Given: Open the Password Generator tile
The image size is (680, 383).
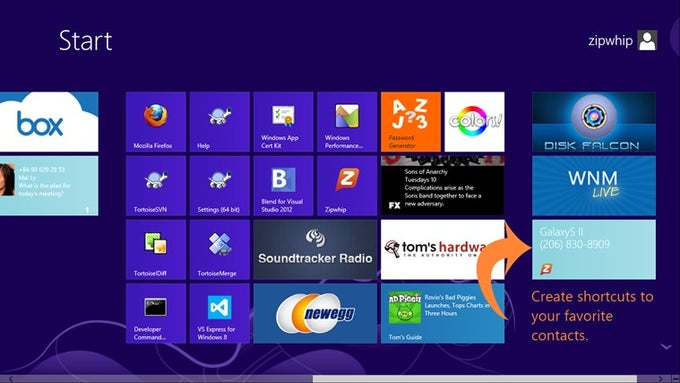Looking at the screenshot, I should [x=411, y=122].
